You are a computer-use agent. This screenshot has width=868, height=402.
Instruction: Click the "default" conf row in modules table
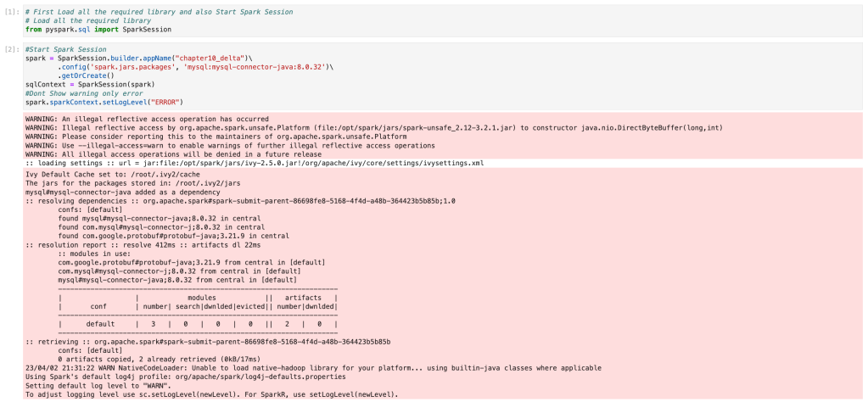100,324
